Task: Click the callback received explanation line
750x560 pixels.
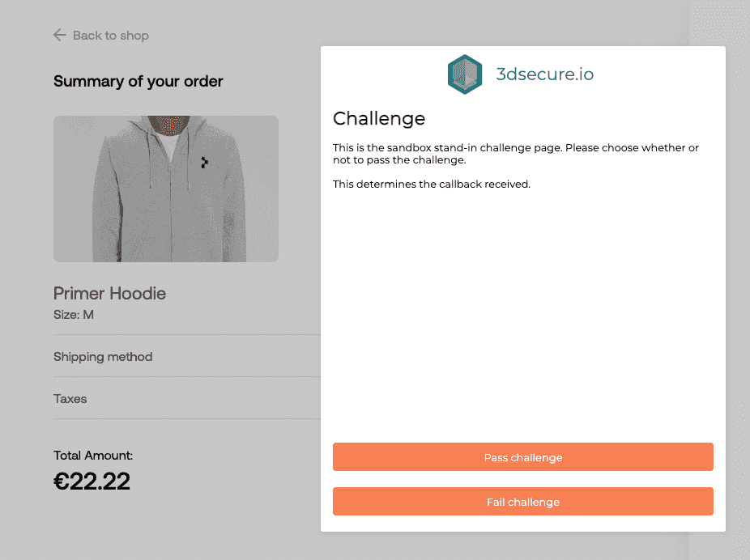Action: point(432,184)
